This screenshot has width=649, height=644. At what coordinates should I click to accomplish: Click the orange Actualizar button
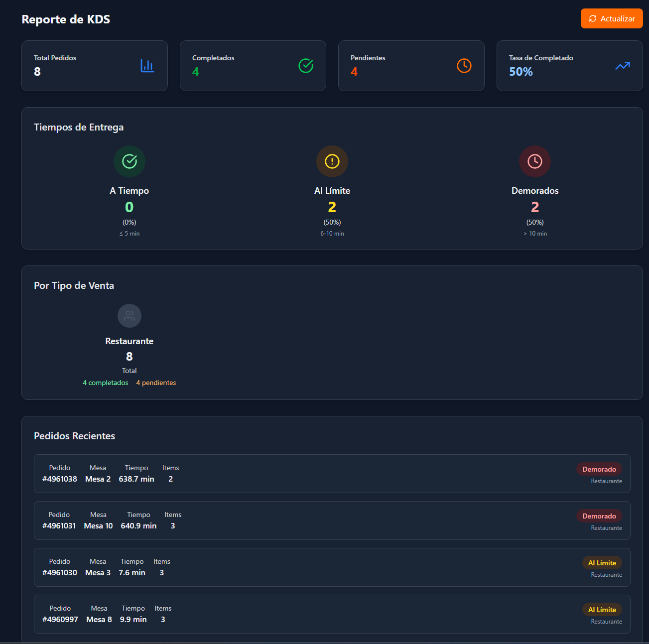tap(611, 19)
